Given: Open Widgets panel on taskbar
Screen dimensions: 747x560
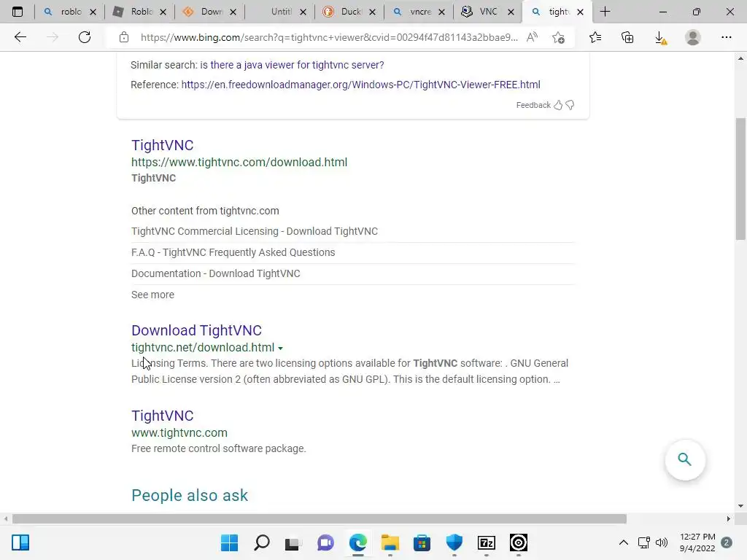Looking at the screenshot, I should click(x=20, y=542).
